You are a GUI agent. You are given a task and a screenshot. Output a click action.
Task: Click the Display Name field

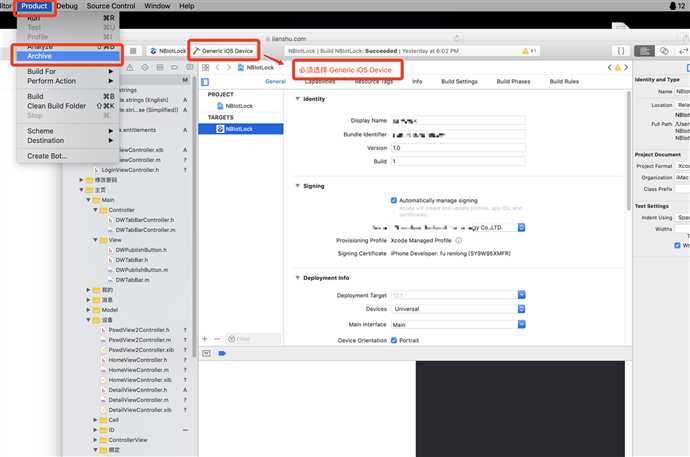pos(458,121)
